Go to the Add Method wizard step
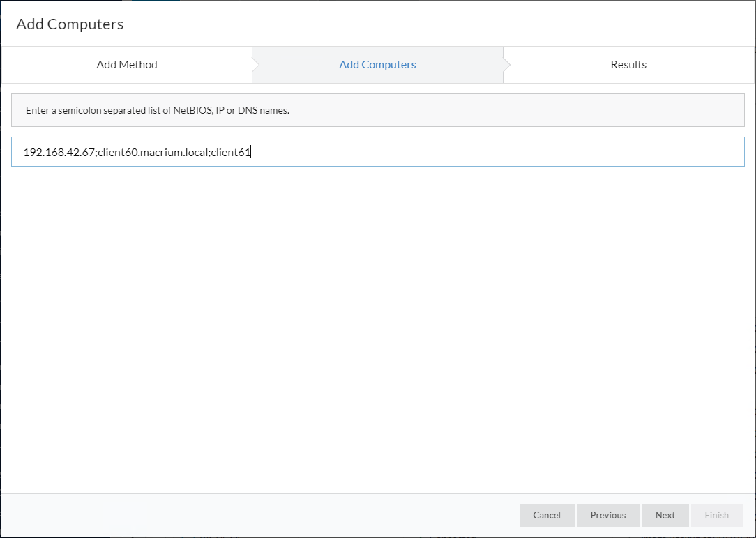The width and height of the screenshot is (756, 538). (127, 65)
